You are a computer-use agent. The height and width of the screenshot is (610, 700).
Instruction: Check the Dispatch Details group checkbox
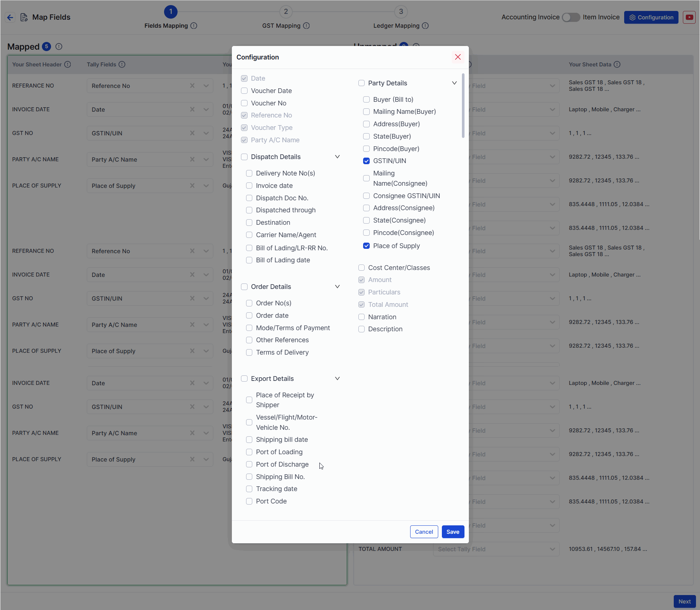click(x=244, y=157)
